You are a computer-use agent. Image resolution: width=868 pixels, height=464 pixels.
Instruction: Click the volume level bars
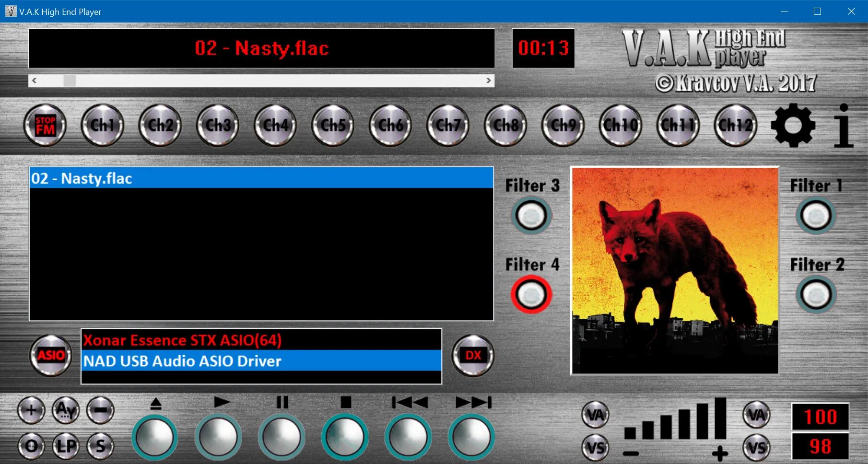click(x=675, y=418)
